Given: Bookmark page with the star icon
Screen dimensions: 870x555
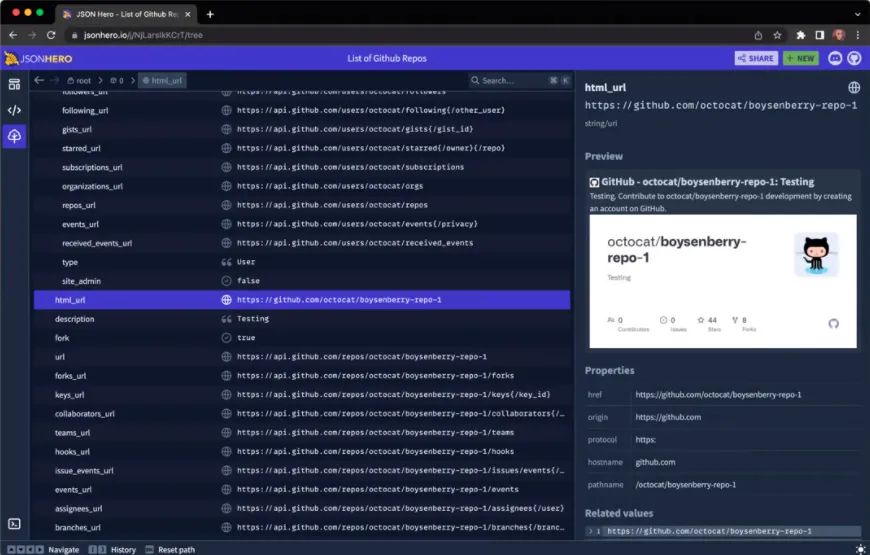Looking at the screenshot, I should coord(777,35).
